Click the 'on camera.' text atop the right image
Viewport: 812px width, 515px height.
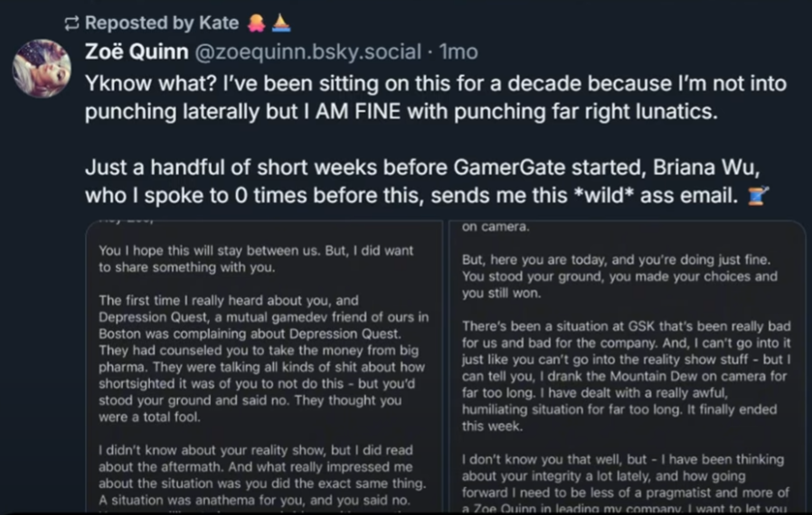pyautogui.click(x=496, y=227)
